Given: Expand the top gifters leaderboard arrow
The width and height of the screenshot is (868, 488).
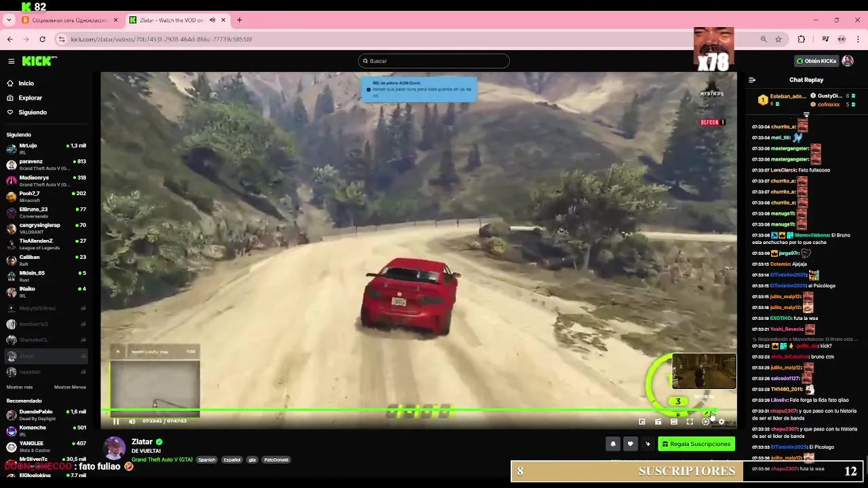Looking at the screenshot, I should 806,115.
